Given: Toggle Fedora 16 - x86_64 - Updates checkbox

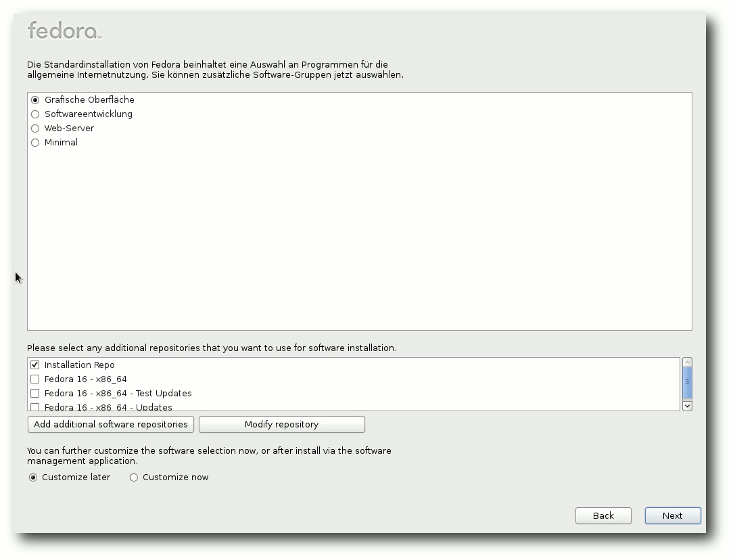Looking at the screenshot, I should pyautogui.click(x=35, y=407).
